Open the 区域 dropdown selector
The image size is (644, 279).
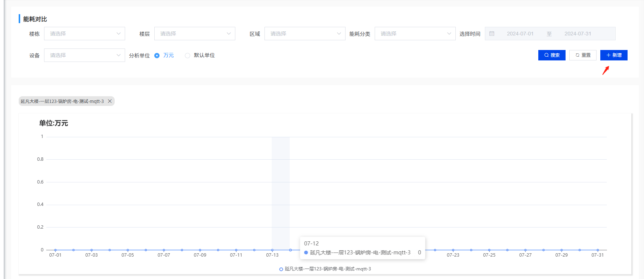pyautogui.click(x=305, y=34)
